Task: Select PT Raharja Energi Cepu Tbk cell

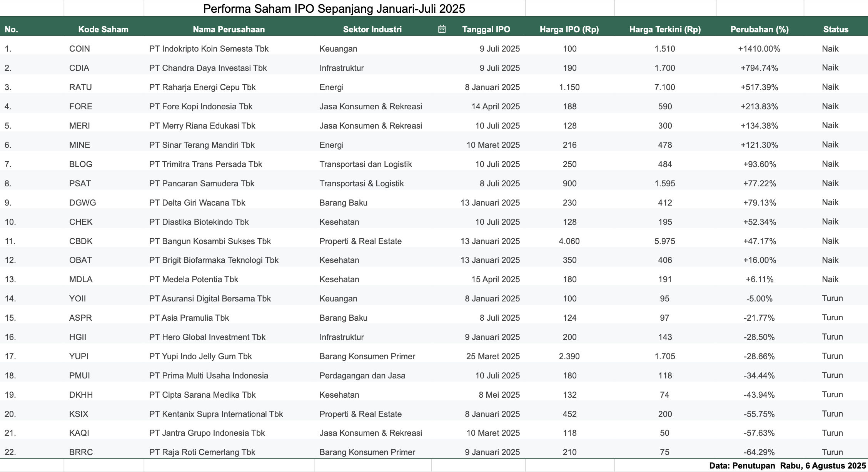Action: click(202, 87)
